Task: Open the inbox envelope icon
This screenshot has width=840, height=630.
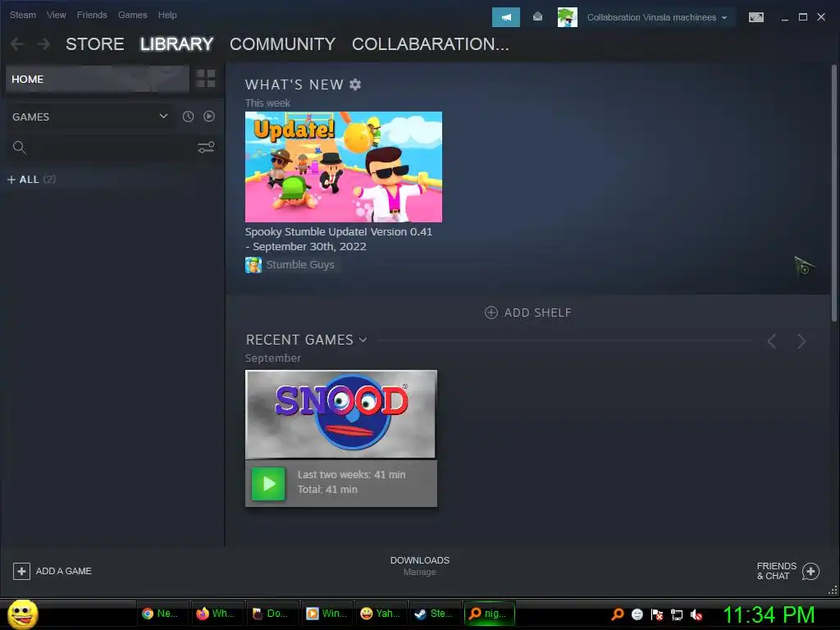Action: coord(537,17)
